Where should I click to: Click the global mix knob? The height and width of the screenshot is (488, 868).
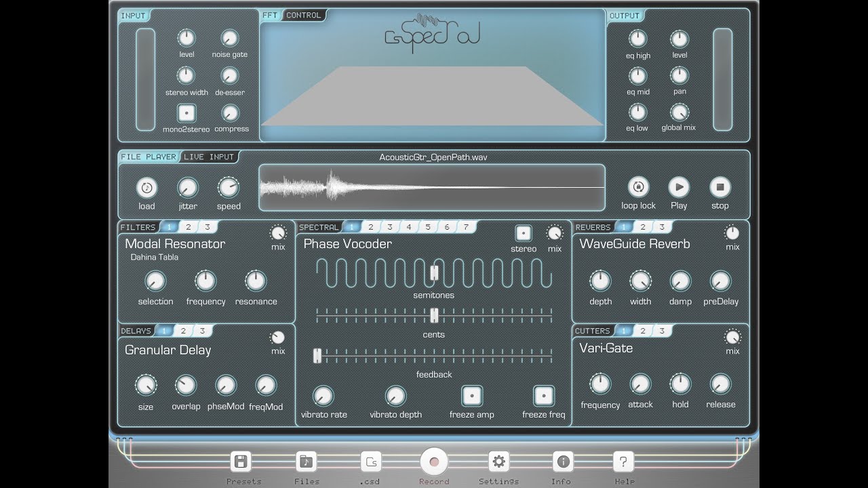(679, 112)
